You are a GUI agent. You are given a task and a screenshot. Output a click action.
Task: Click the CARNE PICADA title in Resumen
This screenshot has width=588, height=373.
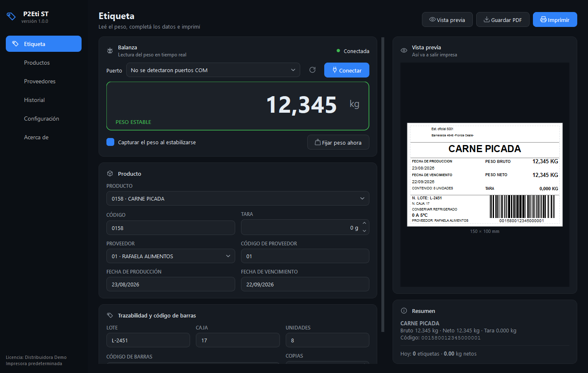click(420, 323)
